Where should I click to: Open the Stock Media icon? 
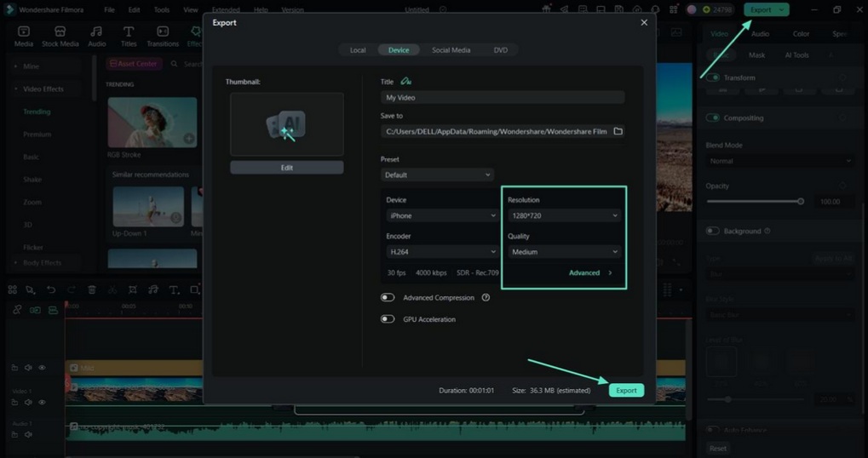point(60,31)
